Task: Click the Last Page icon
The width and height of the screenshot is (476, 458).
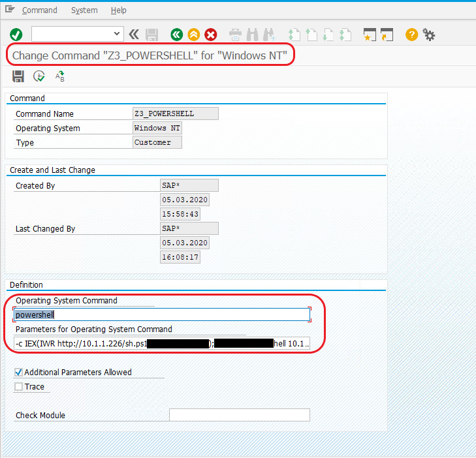Action: [x=345, y=35]
